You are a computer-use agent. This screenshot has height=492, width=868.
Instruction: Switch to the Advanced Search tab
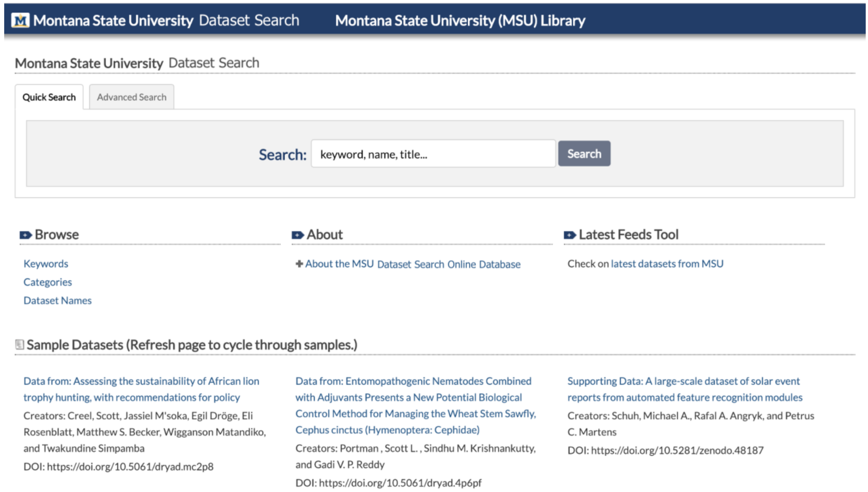coord(131,97)
